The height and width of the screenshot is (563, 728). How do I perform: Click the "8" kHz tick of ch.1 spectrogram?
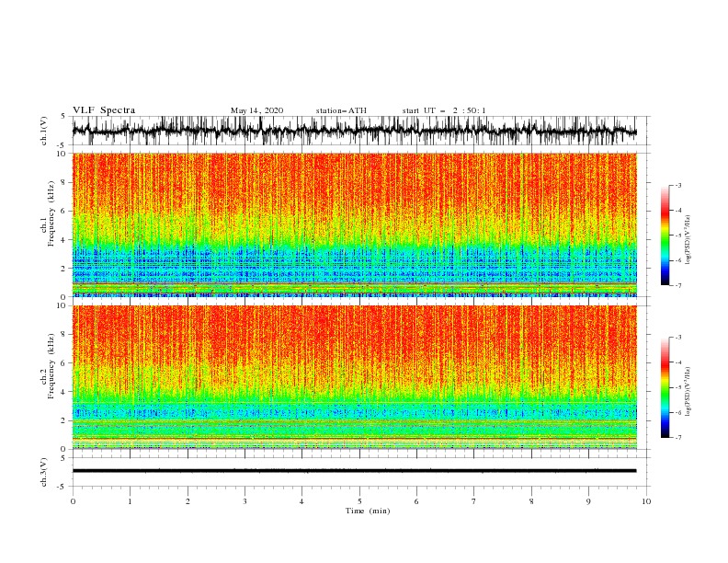pyautogui.click(x=63, y=182)
